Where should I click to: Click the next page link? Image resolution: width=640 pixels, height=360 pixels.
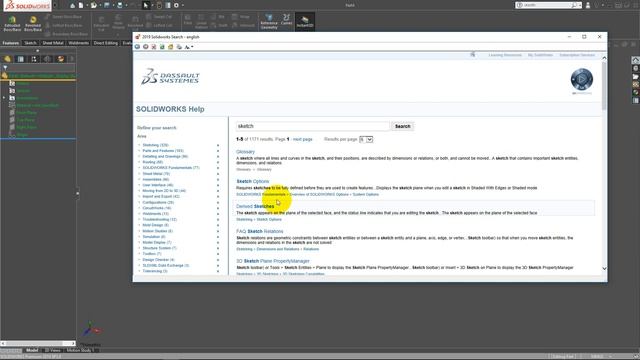302,139
